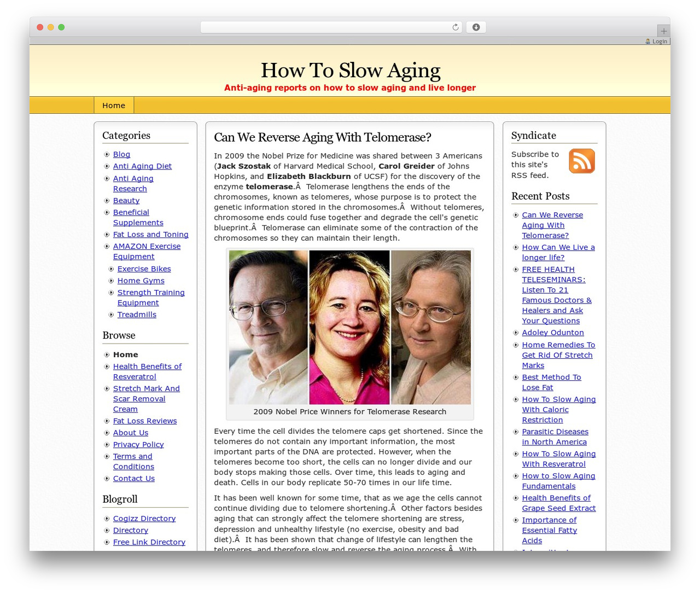Open Stretch Mark And Scar Removal Cream
700x593 pixels.
[147, 399]
